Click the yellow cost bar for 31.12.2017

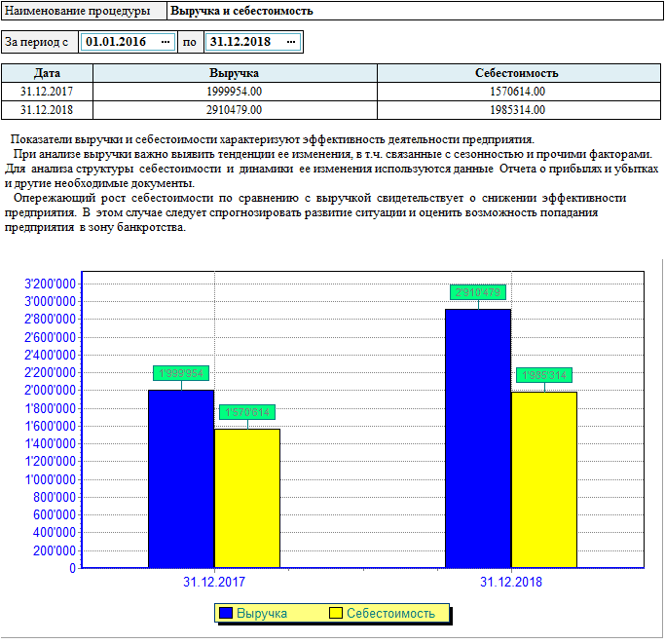pyautogui.click(x=247, y=498)
